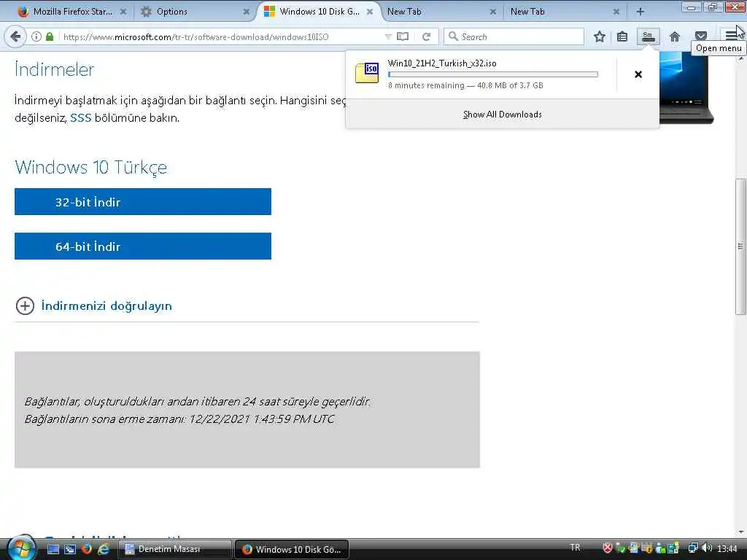Launch Firefox from quick launch
This screenshot has width=747, height=560.
[x=87, y=549]
